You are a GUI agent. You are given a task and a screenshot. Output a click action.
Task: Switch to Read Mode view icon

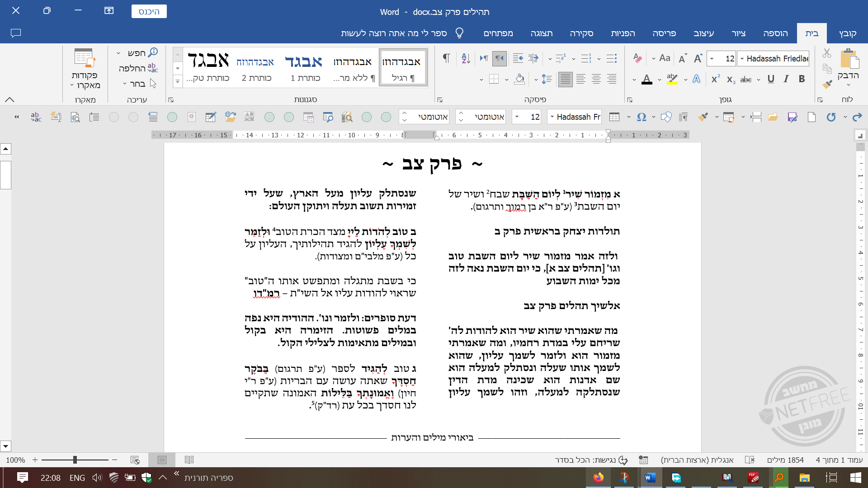(189, 460)
